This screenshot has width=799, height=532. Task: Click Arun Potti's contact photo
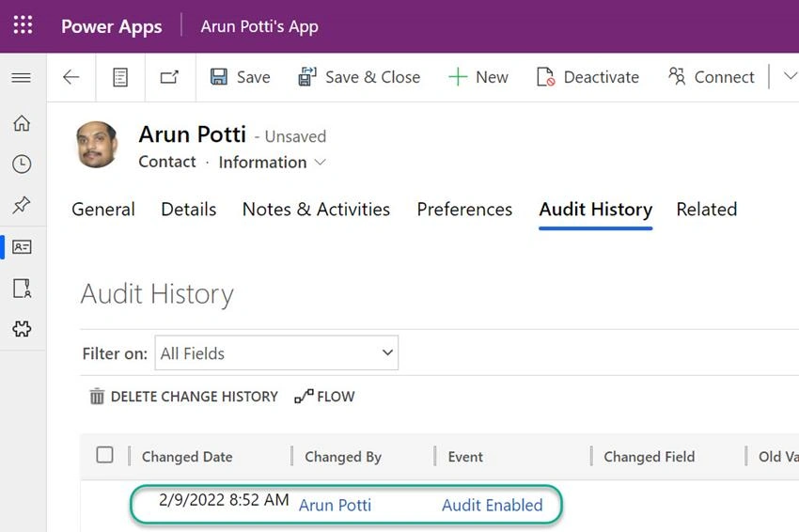[x=97, y=145]
